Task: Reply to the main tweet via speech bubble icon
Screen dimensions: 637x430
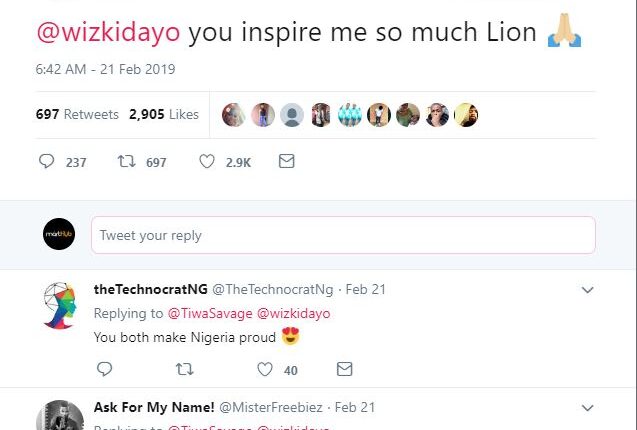Action: tap(47, 161)
